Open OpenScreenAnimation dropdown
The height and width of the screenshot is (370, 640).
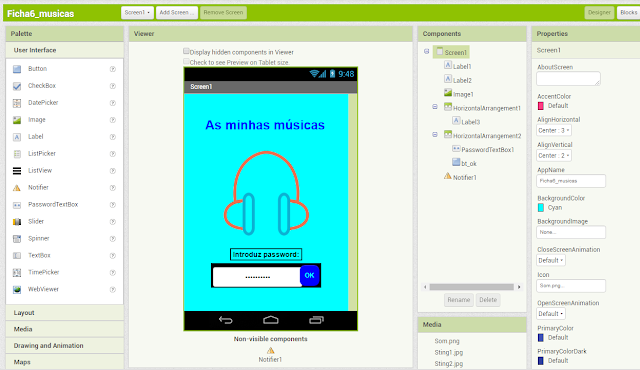coord(551,314)
